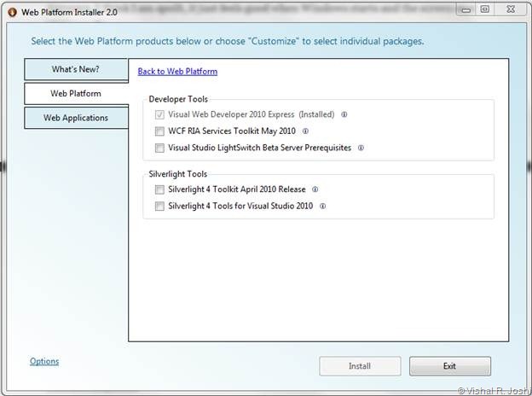Click the info icon next to Visual Web Developer 2010 Express
532x396 pixels.
point(344,114)
